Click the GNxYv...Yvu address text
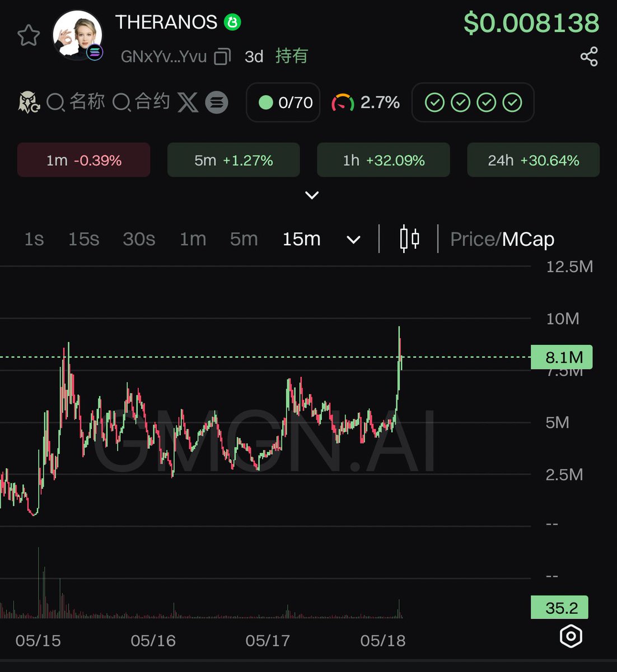Image resolution: width=617 pixels, height=672 pixels. tap(164, 57)
